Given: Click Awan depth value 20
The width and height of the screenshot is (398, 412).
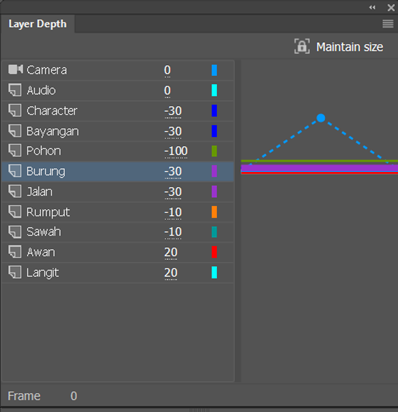Looking at the screenshot, I should pyautogui.click(x=171, y=253).
